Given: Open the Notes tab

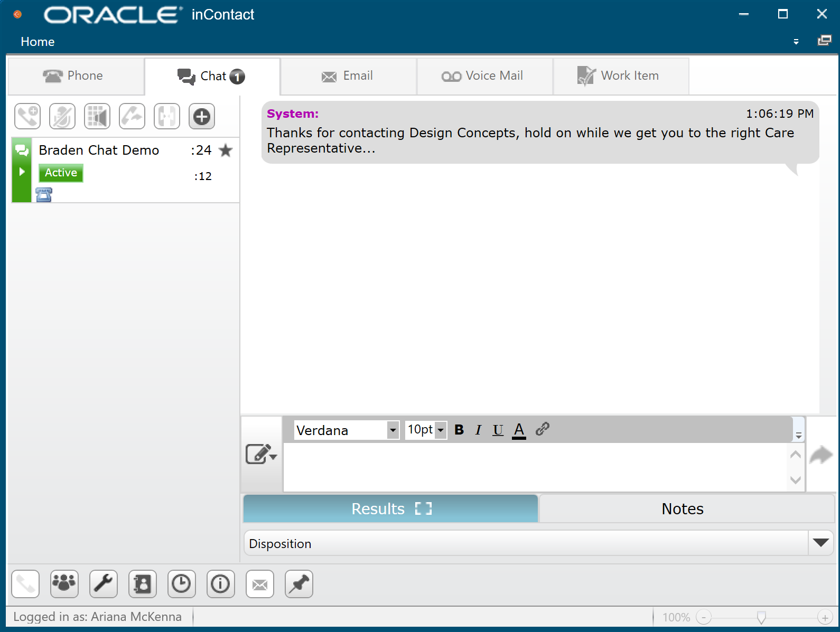Looking at the screenshot, I should click(686, 508).
